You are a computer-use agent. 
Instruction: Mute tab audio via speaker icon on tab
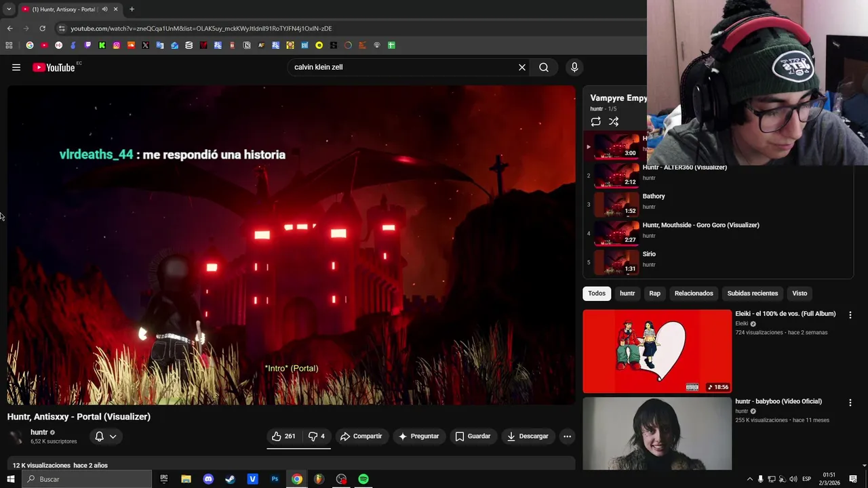pos(104,9)
